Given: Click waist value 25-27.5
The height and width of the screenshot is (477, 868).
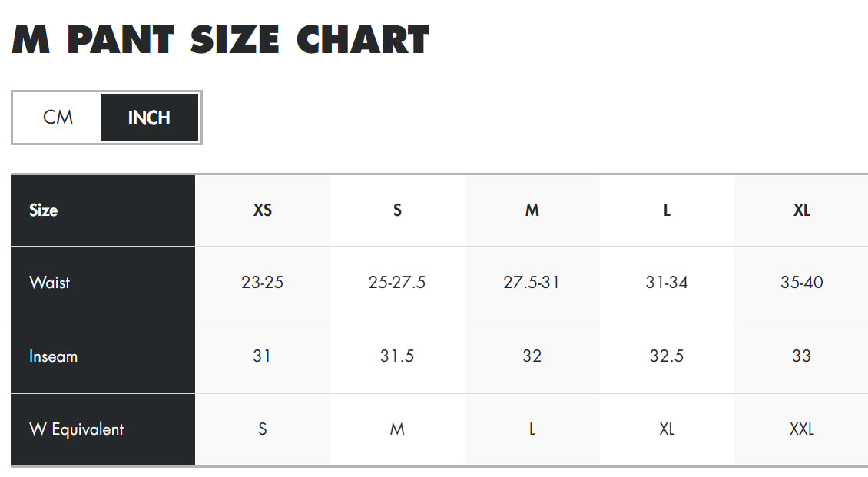Looking at the screenshot, I should point(397,283).
